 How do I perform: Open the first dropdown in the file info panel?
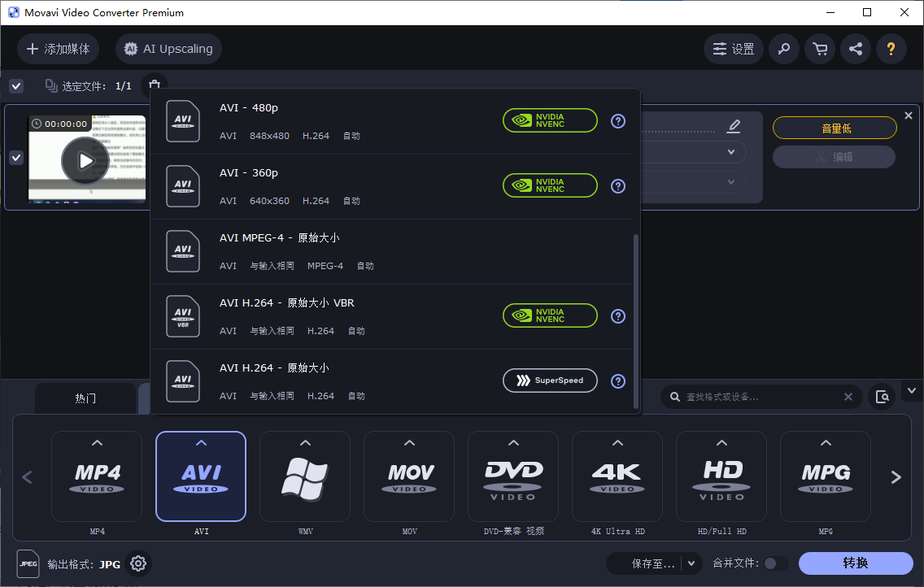(x=730, y=152)
